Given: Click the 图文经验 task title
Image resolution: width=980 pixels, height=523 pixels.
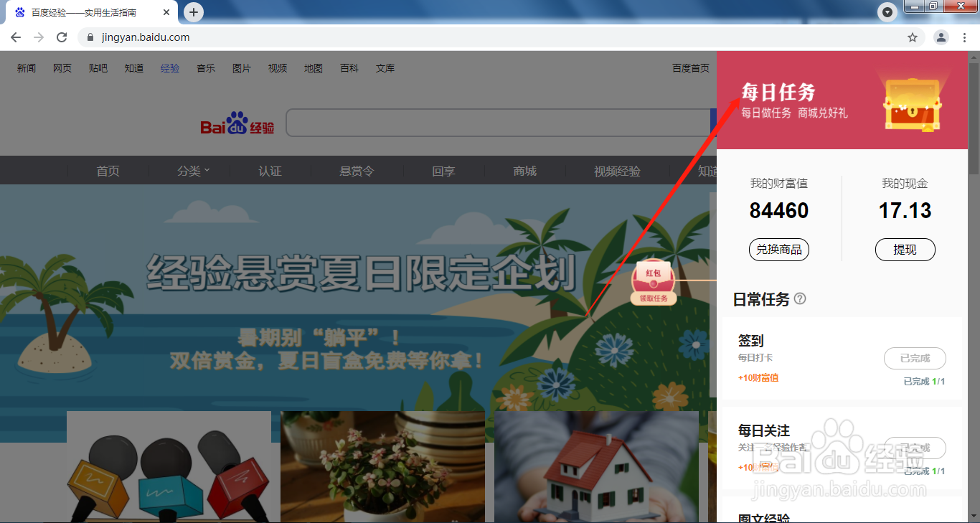Looking at the screenshot, I should 764,518.
